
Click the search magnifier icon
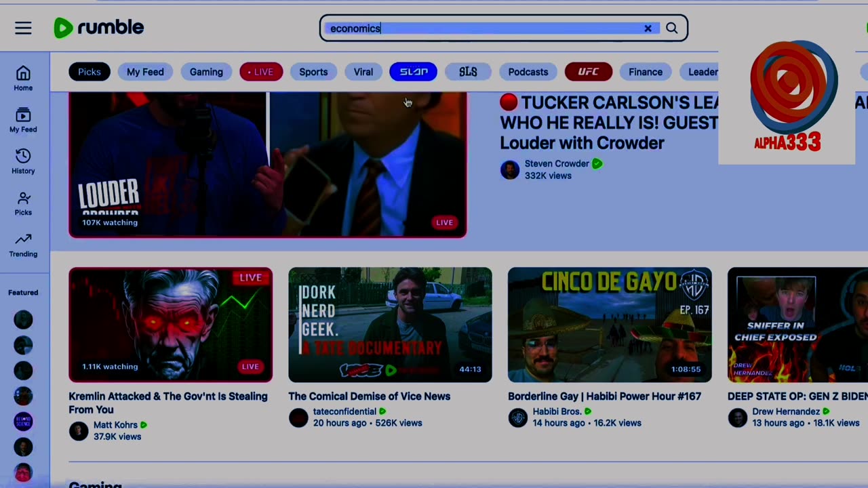[x=671, y=28]
